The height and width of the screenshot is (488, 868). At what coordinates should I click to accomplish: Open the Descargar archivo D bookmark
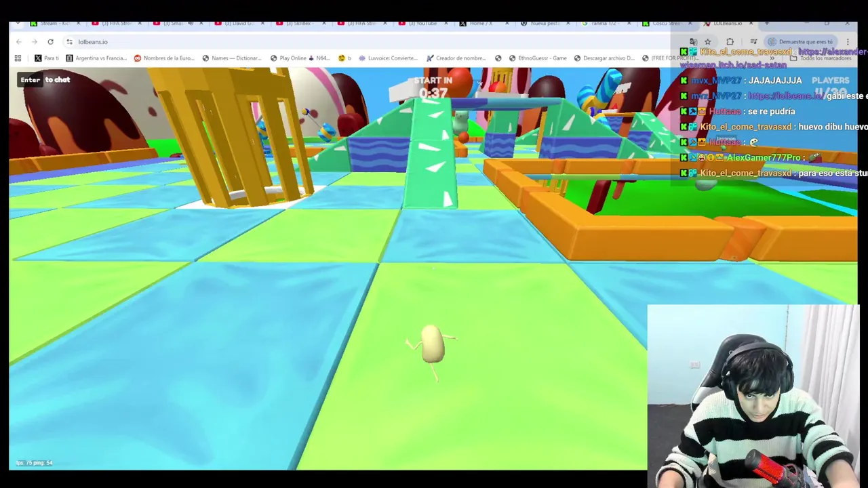click(604, 58)
